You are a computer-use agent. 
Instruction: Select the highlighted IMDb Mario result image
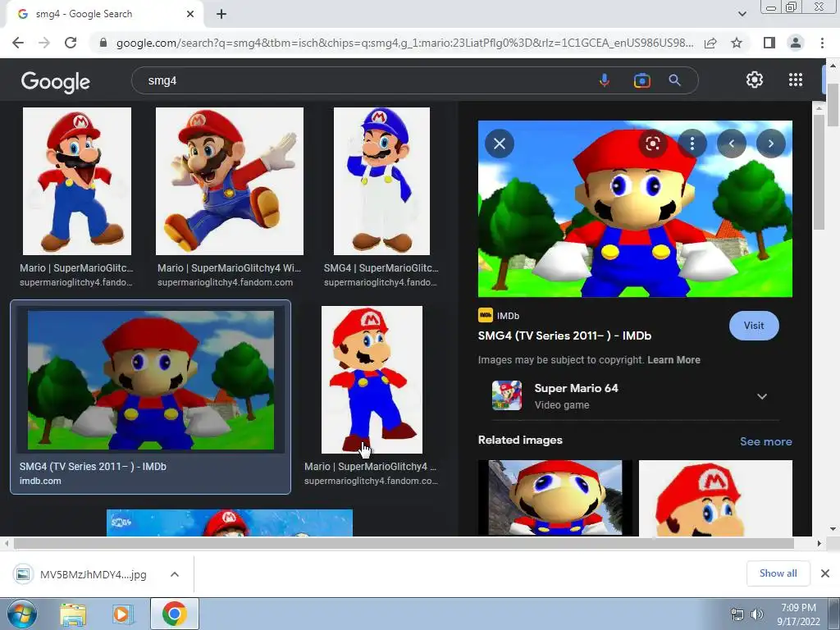(151, 380)
